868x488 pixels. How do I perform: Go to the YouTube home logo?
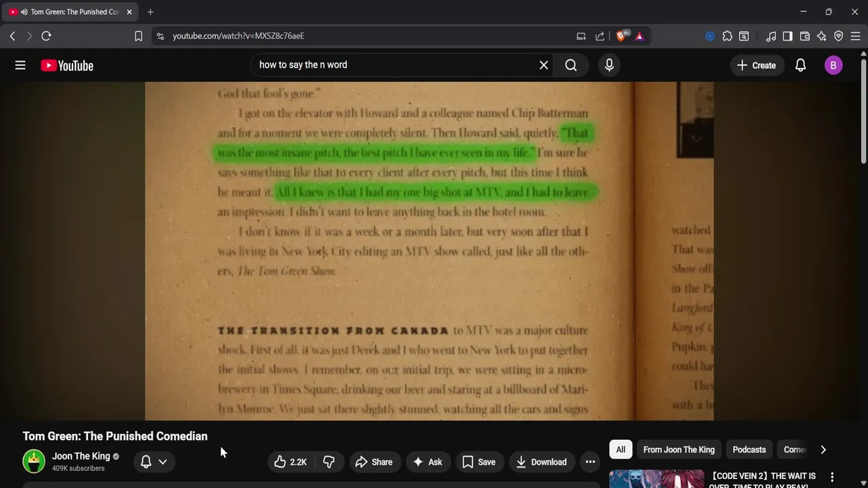click(x=66, y=66)
